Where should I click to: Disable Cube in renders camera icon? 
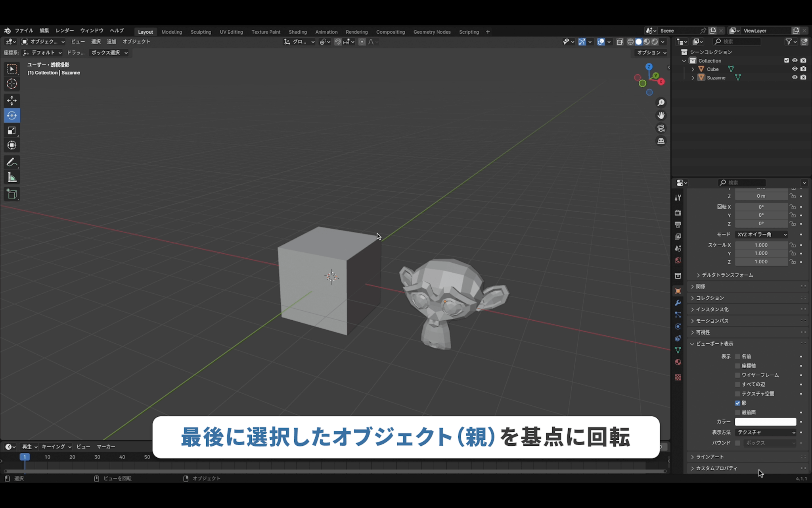(803, 69)
